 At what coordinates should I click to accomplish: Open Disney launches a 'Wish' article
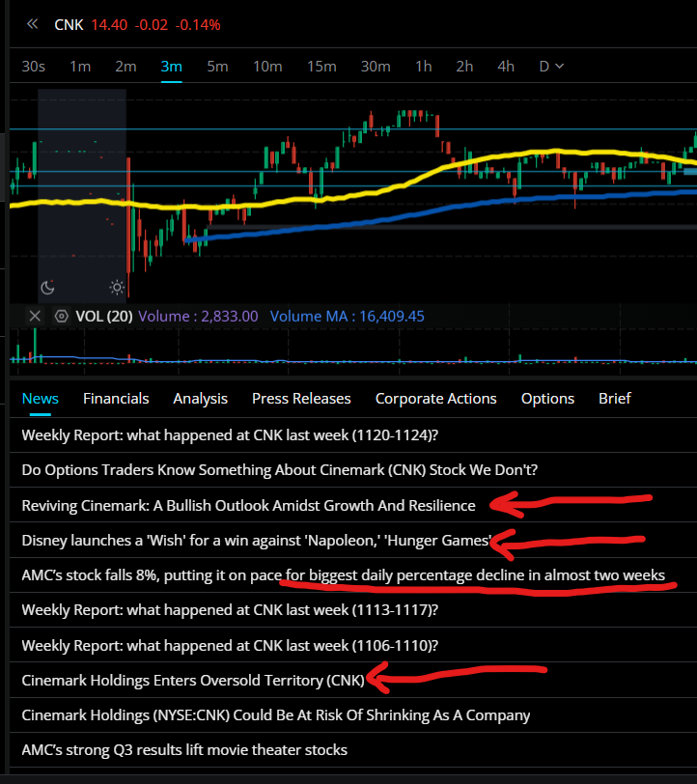click(353, 540)
